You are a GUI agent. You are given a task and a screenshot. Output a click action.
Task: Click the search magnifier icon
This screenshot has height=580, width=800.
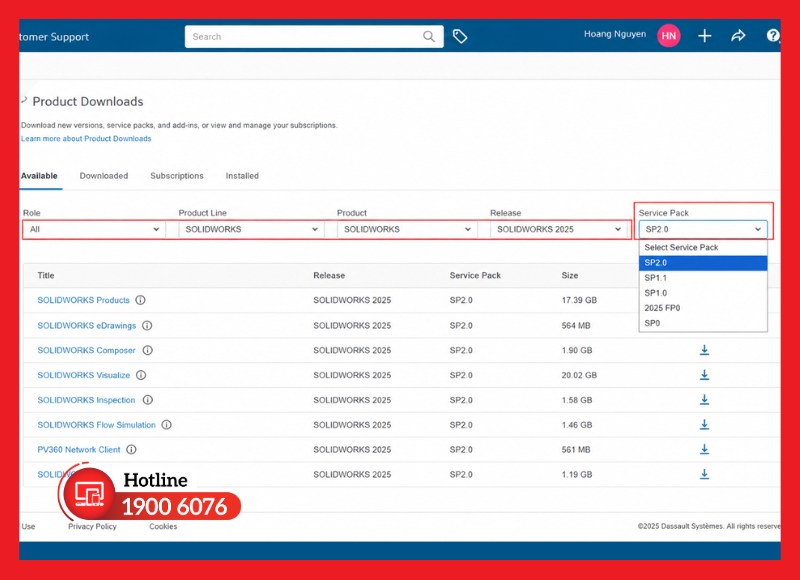click(429, 37)
